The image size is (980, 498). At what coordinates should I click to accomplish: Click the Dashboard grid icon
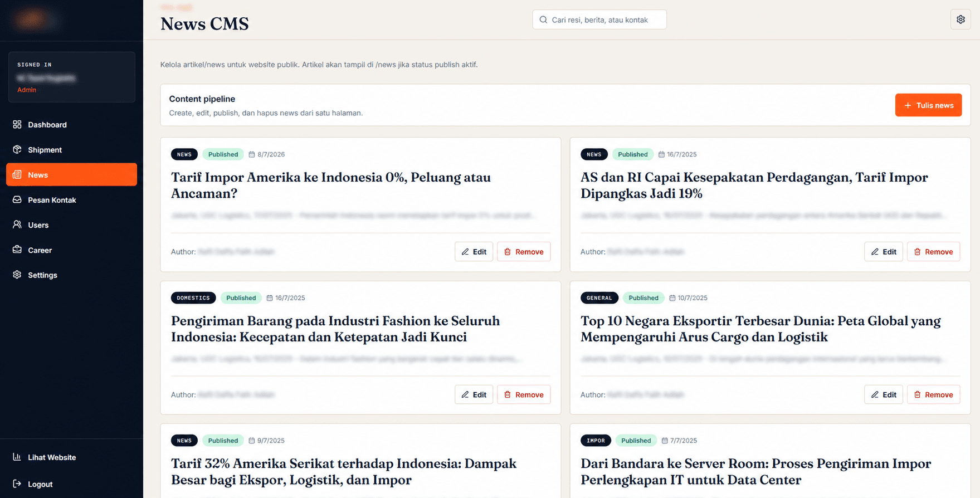click(17, 124)
